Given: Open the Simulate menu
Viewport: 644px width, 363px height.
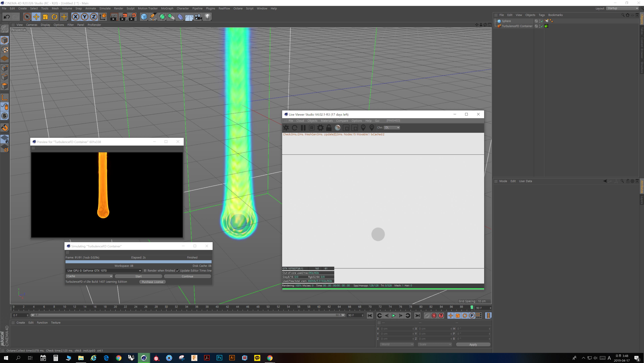Looking at the screenshot, I should coord(105,8).
